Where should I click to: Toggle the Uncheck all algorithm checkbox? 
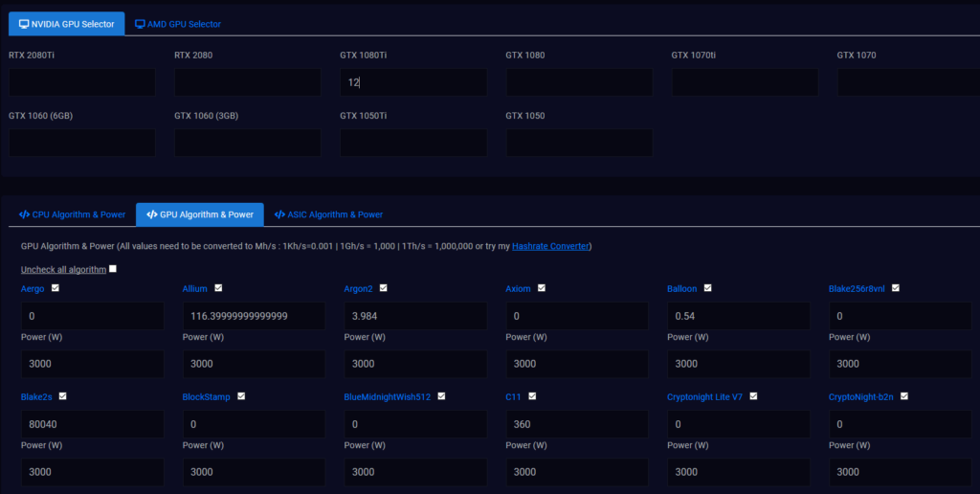click(x=113, y=269)
